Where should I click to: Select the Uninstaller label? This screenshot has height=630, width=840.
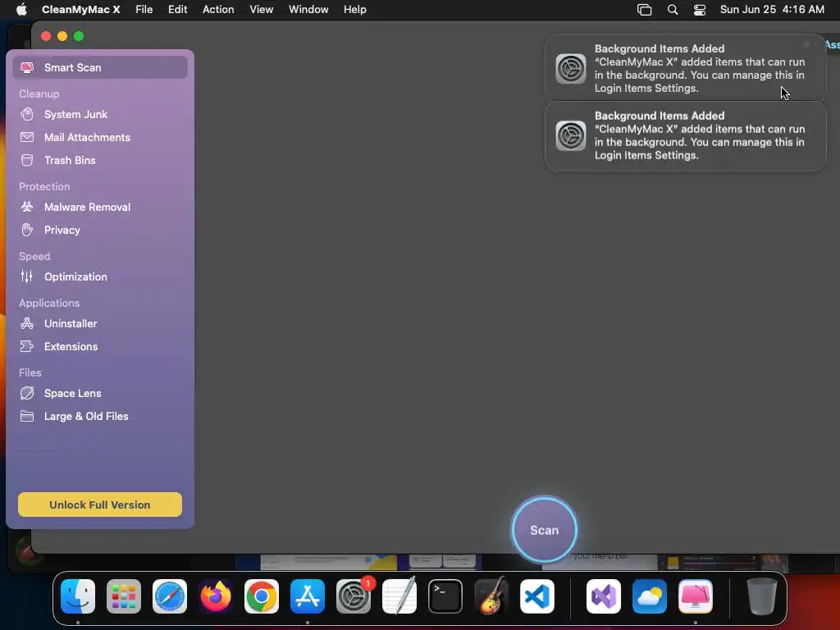[71, 323]
